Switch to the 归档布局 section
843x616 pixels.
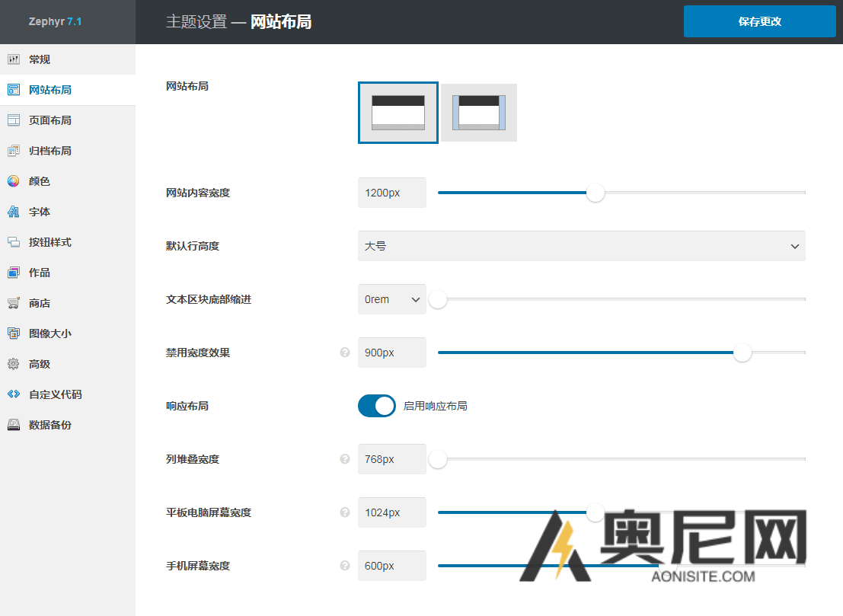13,150
